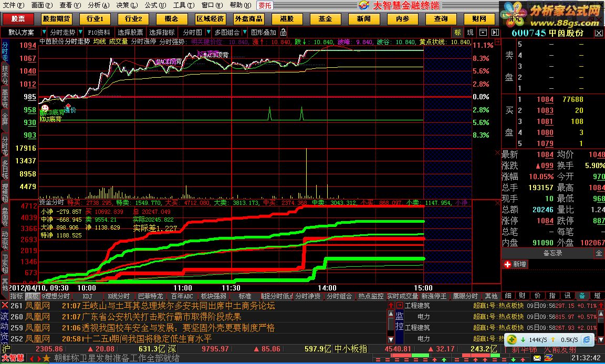Open the 新闻 section
Screen dimensions: 605x364
pyautogui.click(x=363, y=18)
